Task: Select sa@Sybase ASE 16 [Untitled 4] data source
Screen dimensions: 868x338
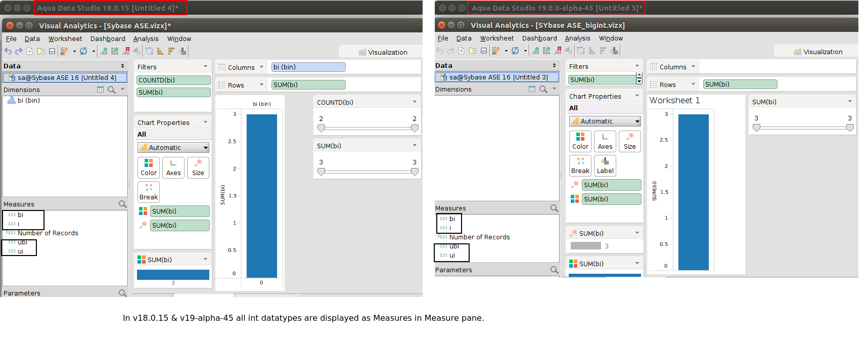Action: 65,77
